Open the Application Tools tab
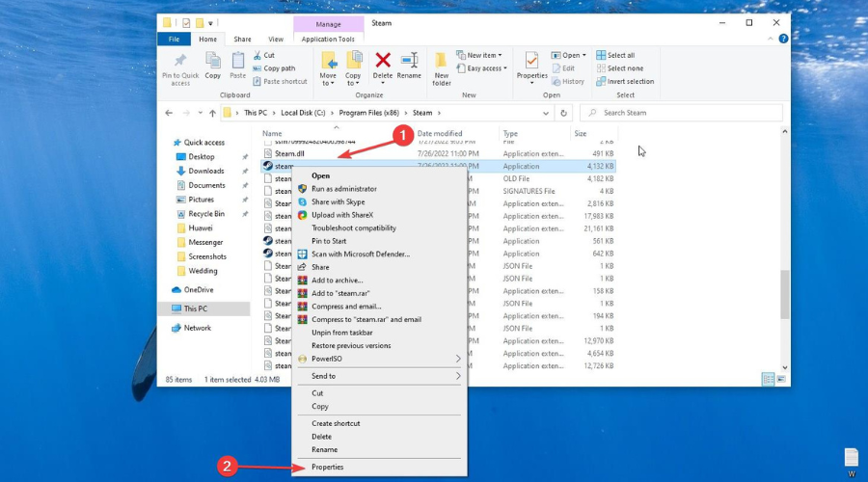Screen dimensions: 868x482 tap(328, 40)
